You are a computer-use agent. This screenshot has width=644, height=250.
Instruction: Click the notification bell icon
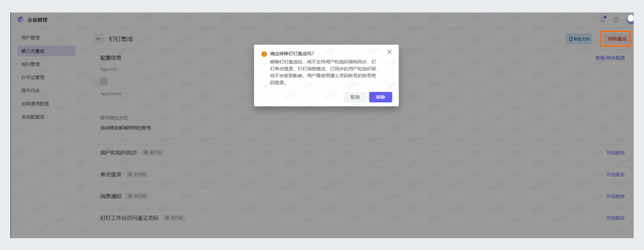(603, 19)
